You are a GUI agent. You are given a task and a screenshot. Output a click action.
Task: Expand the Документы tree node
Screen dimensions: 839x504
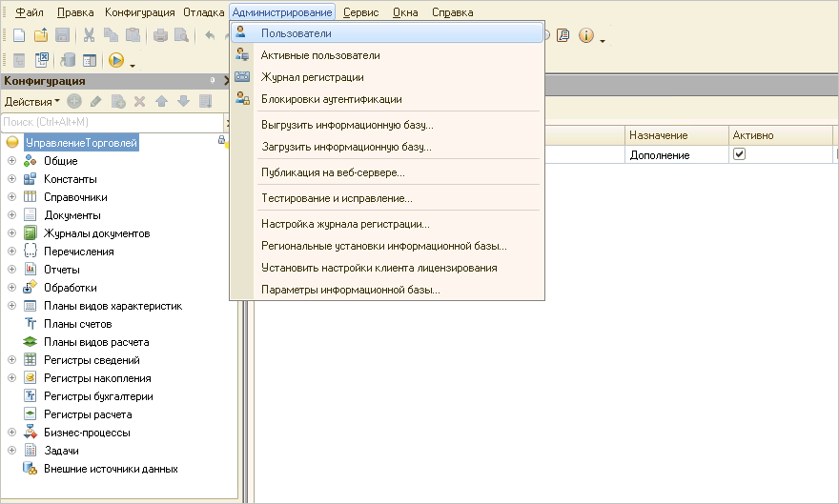coord(12,215)
